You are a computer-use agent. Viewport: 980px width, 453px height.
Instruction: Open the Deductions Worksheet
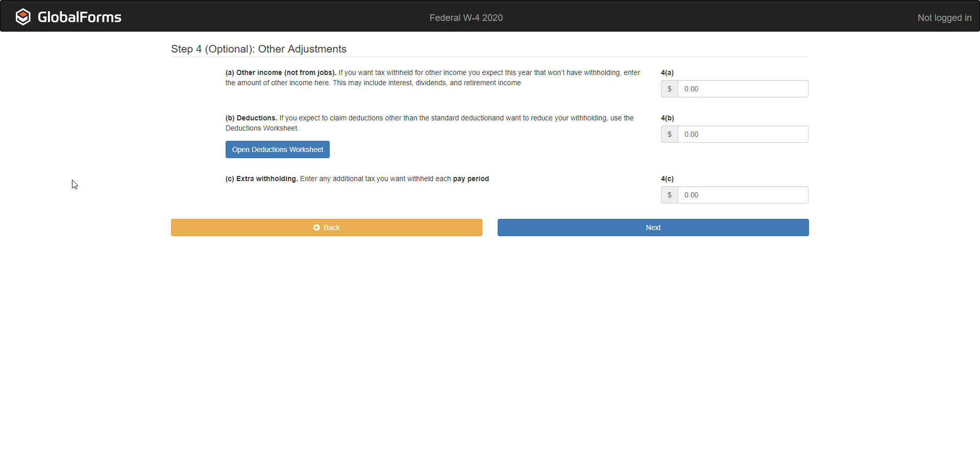[x=277, y=149]
